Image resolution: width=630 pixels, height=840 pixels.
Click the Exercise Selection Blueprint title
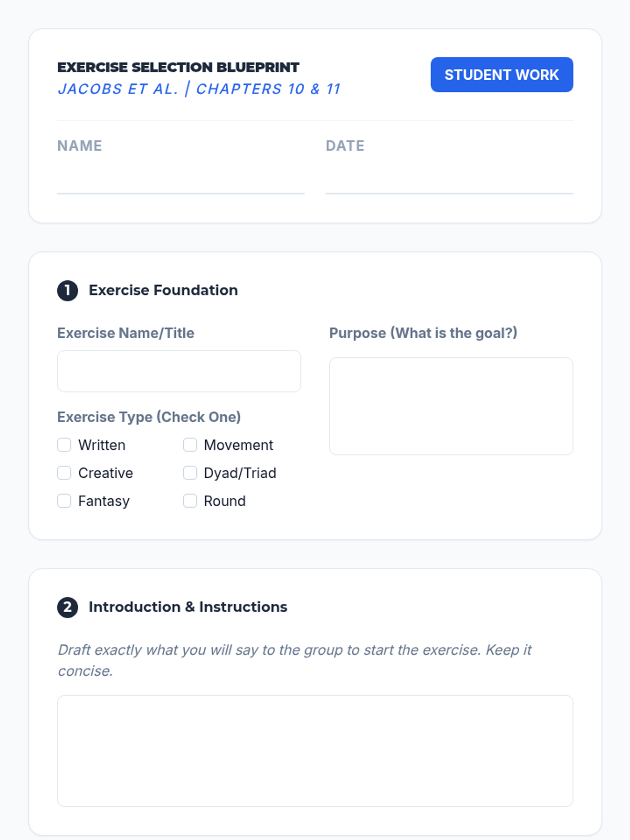tap(178, 67)
